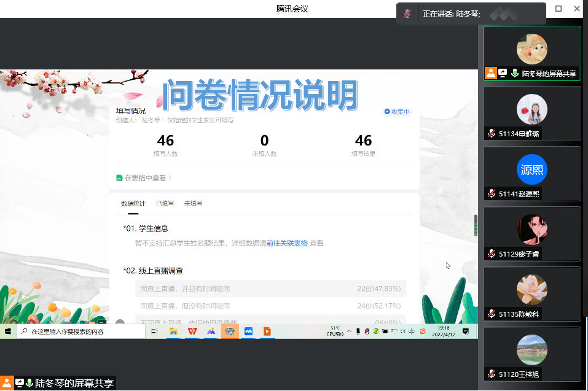This screenshot has height=391, width=588.
Task: Select 51135陈敏科's lotus avatar
Action: [531, 290]
